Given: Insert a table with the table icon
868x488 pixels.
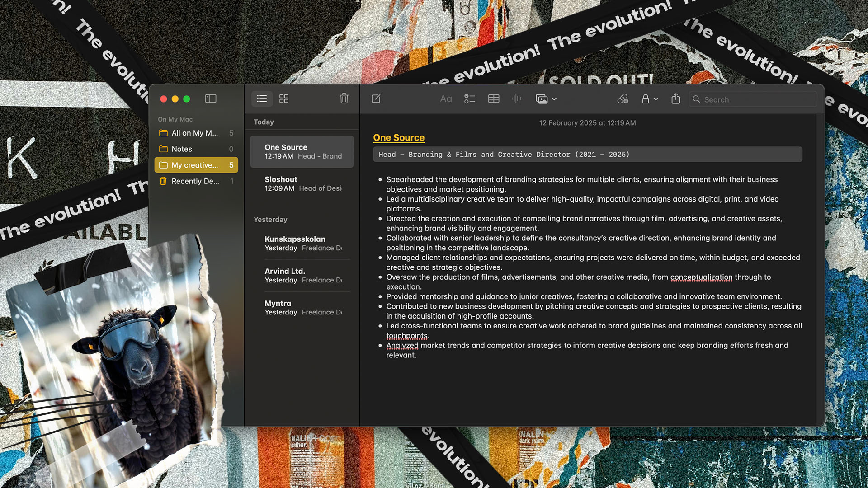Looking at the screenshot, I should (494, 99).
